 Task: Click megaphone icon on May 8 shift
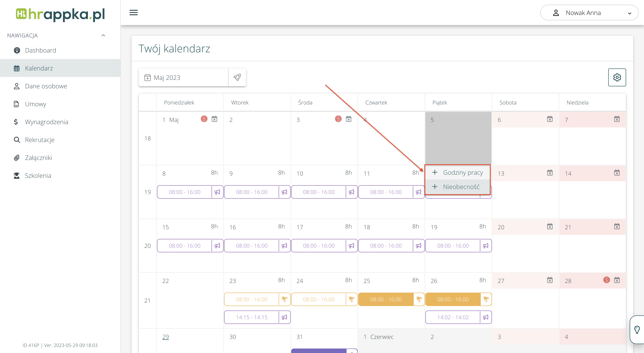tap(217, 192)
